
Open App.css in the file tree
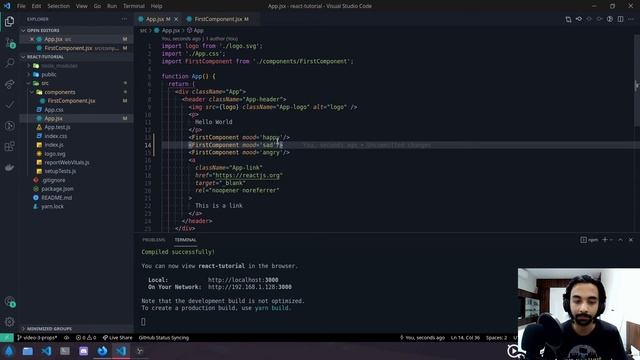[54, 110]
